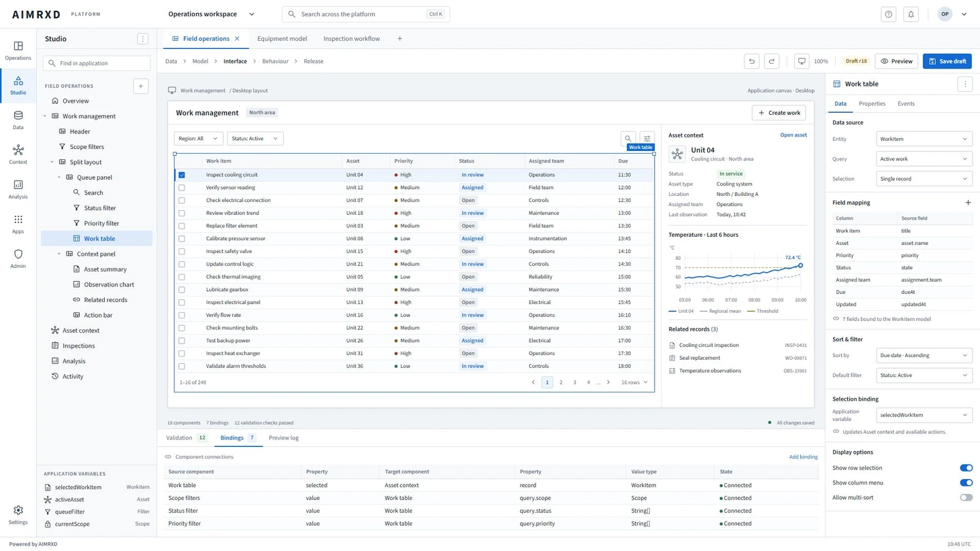Click the search icon above work table
Viewport: 980px width, 551px height.
coord(628,139)
